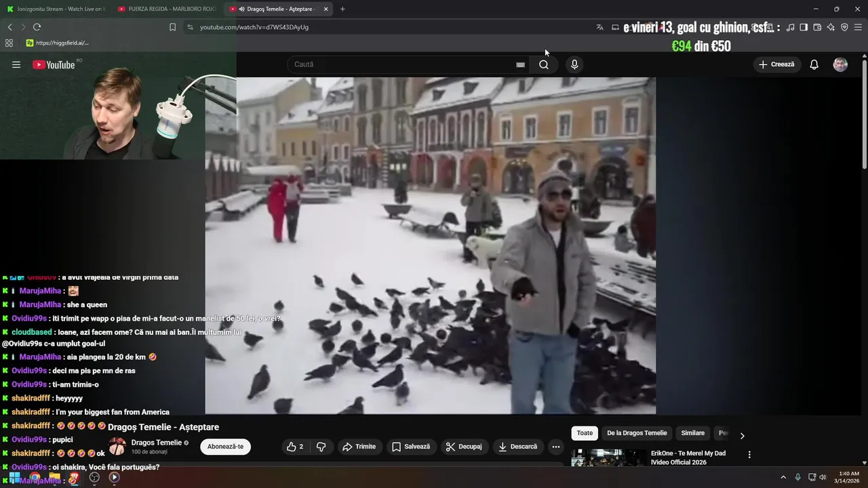Open Chrome from the taskbar
The height and width of the screenshot is (488, 868).
[x=35, y=477]
